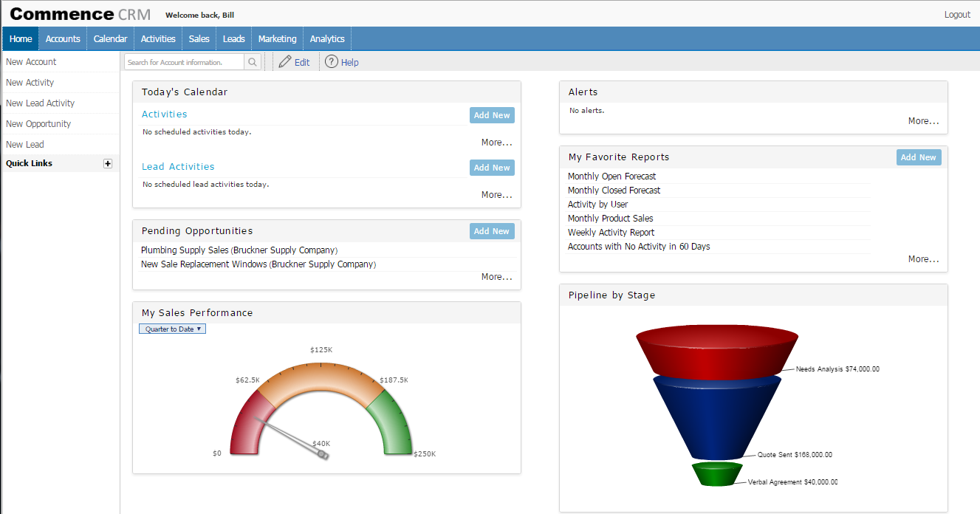The height and width of the screenshot is (514, 980).
Task: Open Weekly Activity Report
Action: pyautogui.click(x=611, y=233)
